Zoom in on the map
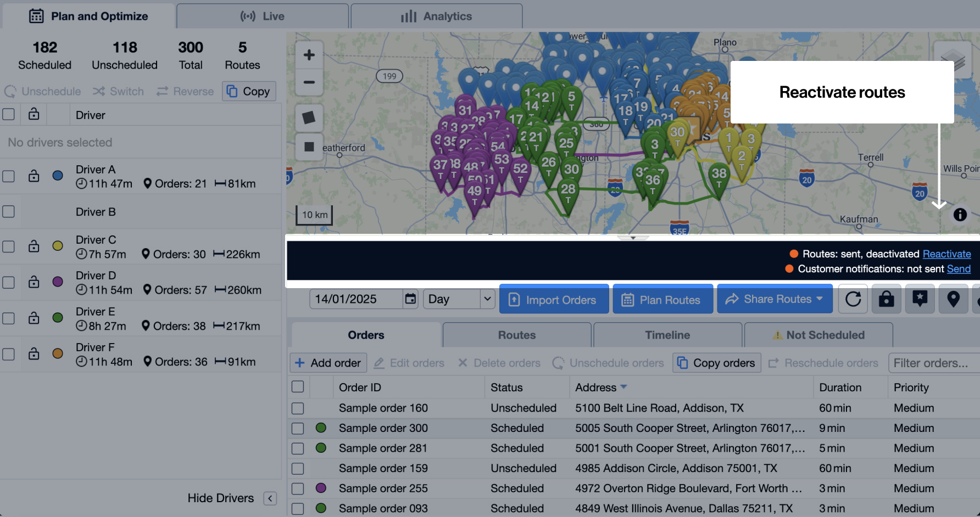Image resolution: width=980 pixels, height=517 pixels. tap(309, 55)
